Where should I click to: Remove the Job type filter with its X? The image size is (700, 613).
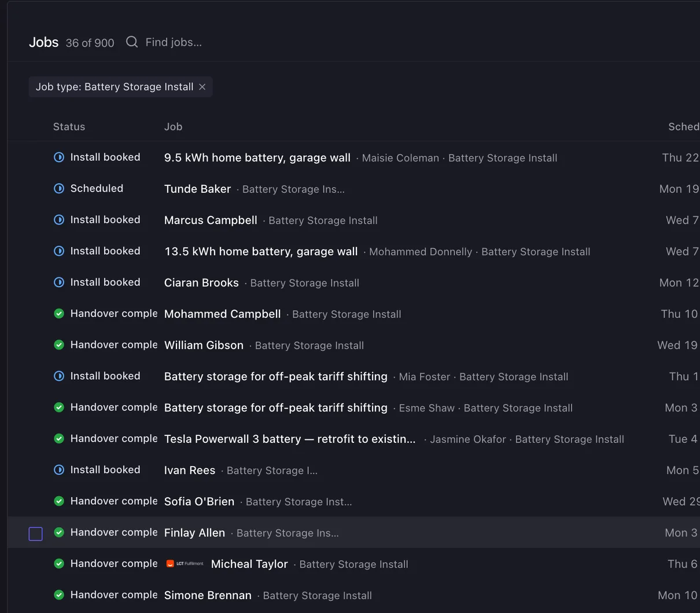pyautogui.click(x=202, y=87)
